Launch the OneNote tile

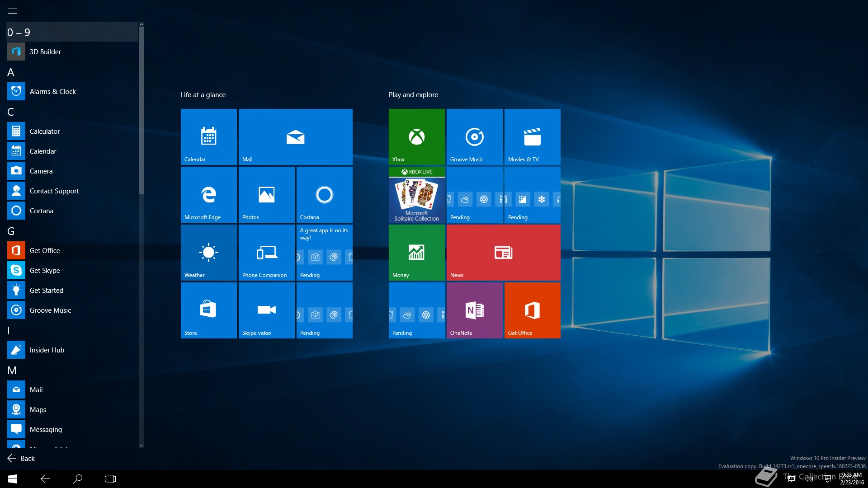(x=475, y=310)
